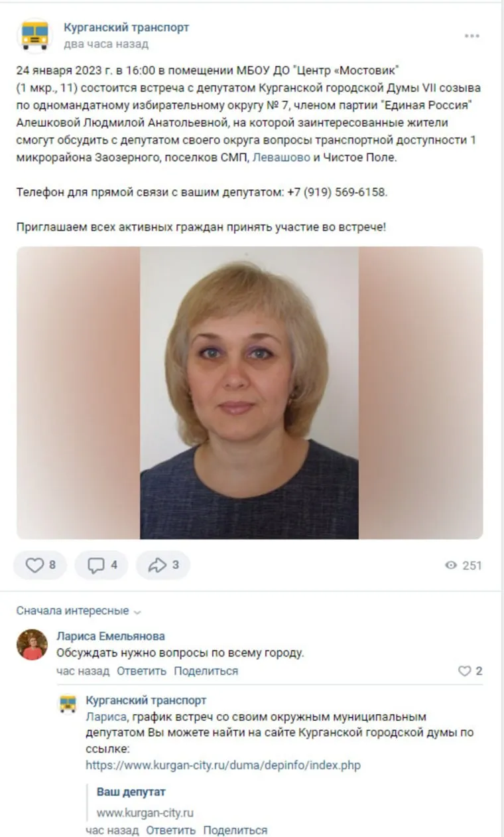Click the два часа назад post timestamp

(106, 44)
